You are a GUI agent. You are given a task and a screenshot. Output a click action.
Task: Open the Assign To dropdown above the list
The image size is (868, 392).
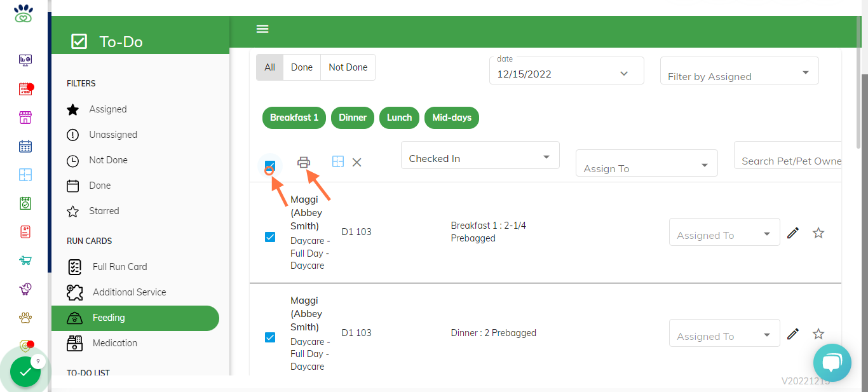point(647,163)
